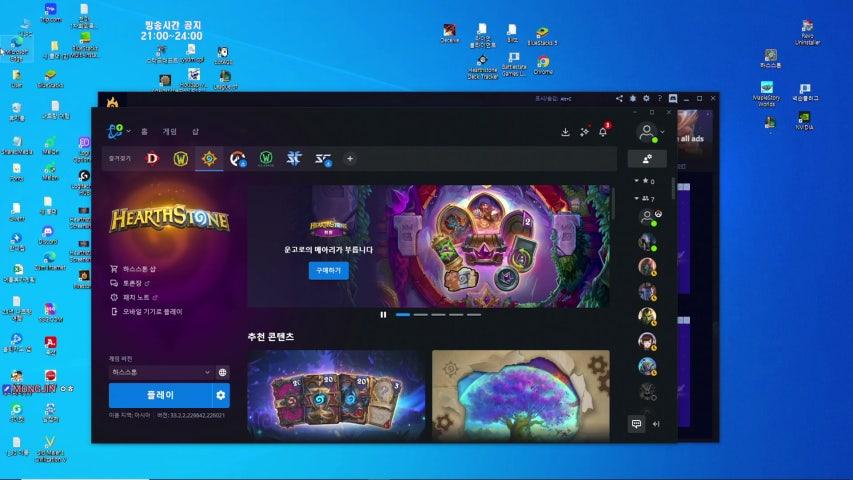This screenshot has width=853, height=480.
Task: Open the downloads arrow icon
Action: point(566,132)
